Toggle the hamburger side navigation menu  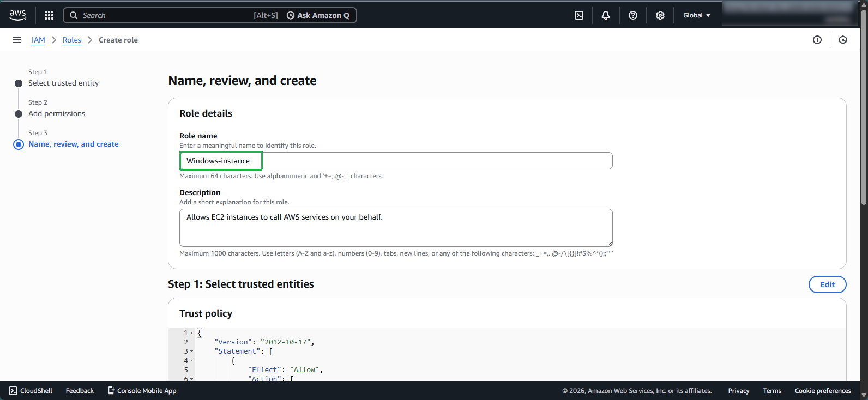[x=17, y=40]
